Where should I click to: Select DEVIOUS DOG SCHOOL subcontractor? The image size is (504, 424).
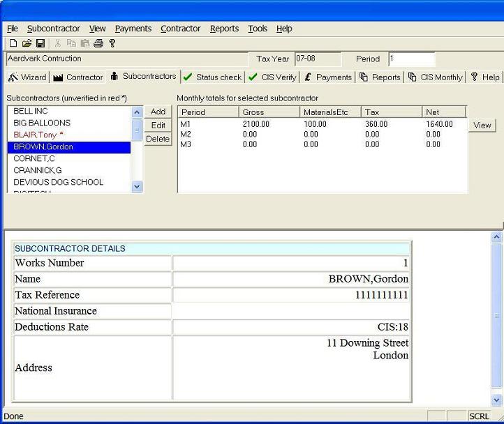(69, 182)
